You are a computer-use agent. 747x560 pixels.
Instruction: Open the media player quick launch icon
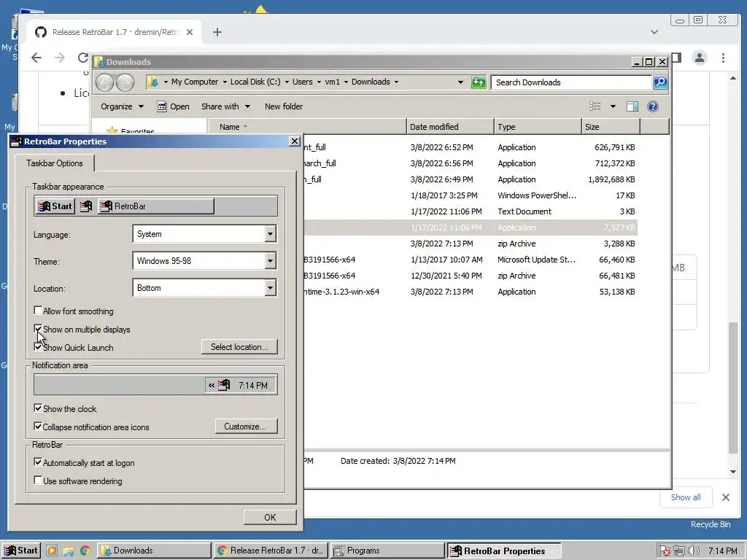point(52,551)
